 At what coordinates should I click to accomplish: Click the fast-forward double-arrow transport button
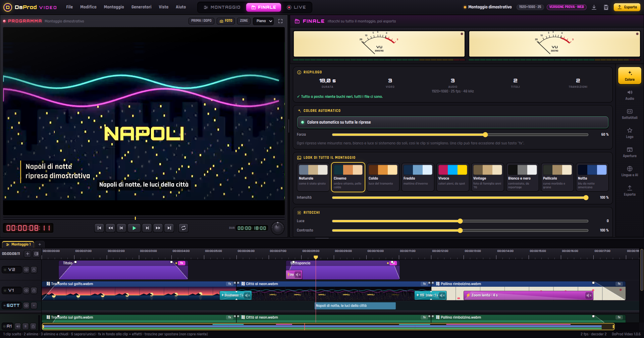click(158, 228)
